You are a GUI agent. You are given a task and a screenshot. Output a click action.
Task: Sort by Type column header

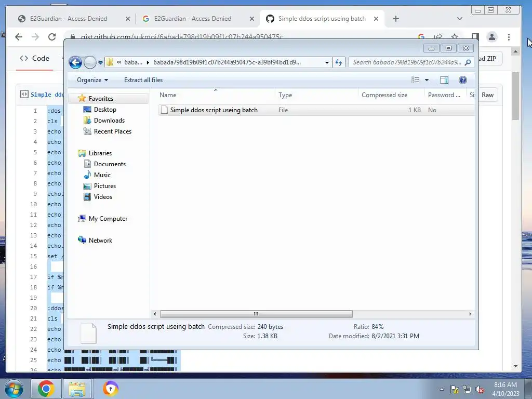(x=316, y=96)
